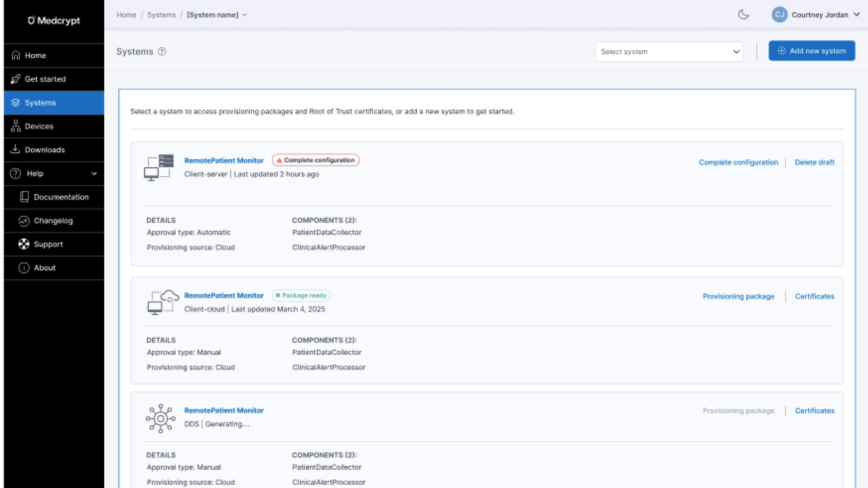
Task: Click the Add new system button
Action: point(811,51)
